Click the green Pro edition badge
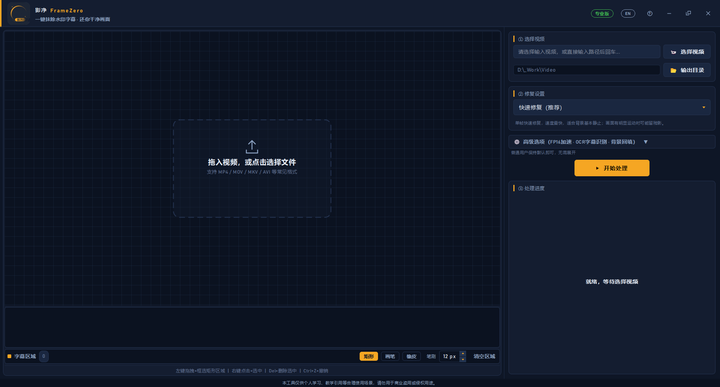This screenshot has height=387, width=720. coord(602,14)
